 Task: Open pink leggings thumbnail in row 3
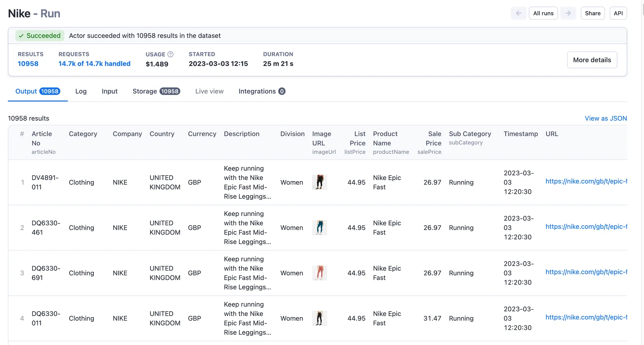click(x=319, y=273)
